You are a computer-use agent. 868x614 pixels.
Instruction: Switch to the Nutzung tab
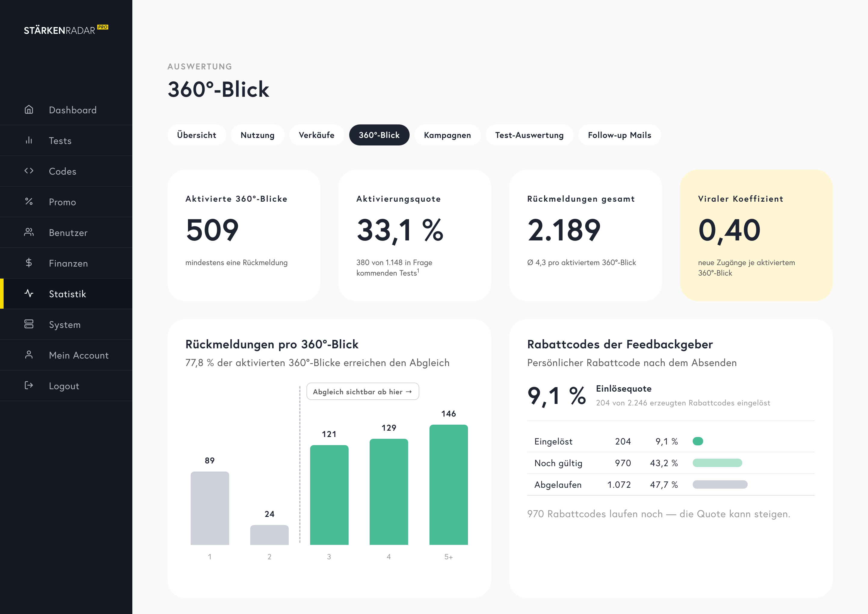[257, 135]
